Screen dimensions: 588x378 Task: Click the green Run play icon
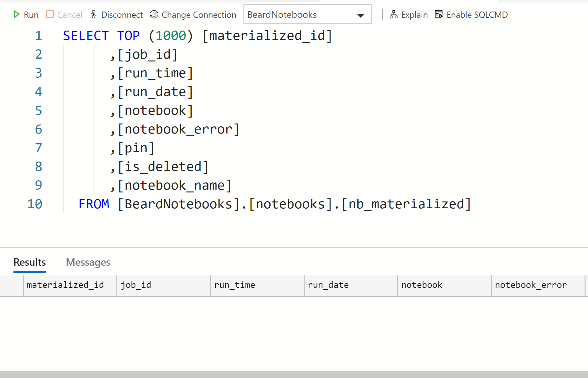16,14
